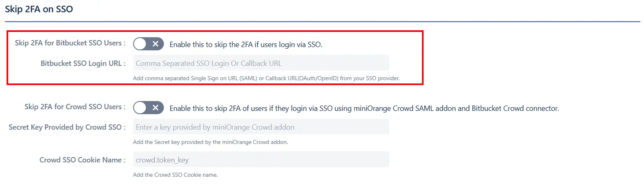
Task: Click the 'Secret Key Provided by Crowd SSO' label
Action: 67,127
